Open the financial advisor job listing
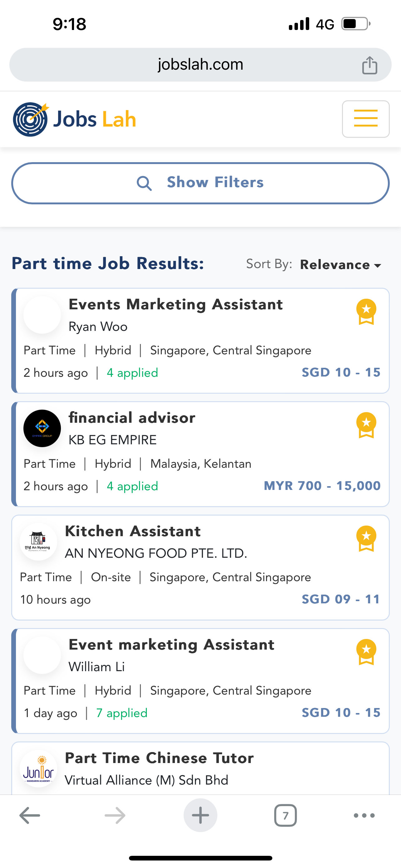The image size is (401, 868). coord(132,418)
